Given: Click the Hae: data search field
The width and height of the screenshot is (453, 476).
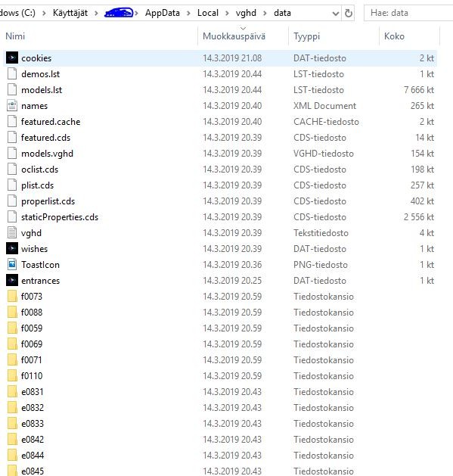Looking at the screenshot, I should [x=408, y=13].
